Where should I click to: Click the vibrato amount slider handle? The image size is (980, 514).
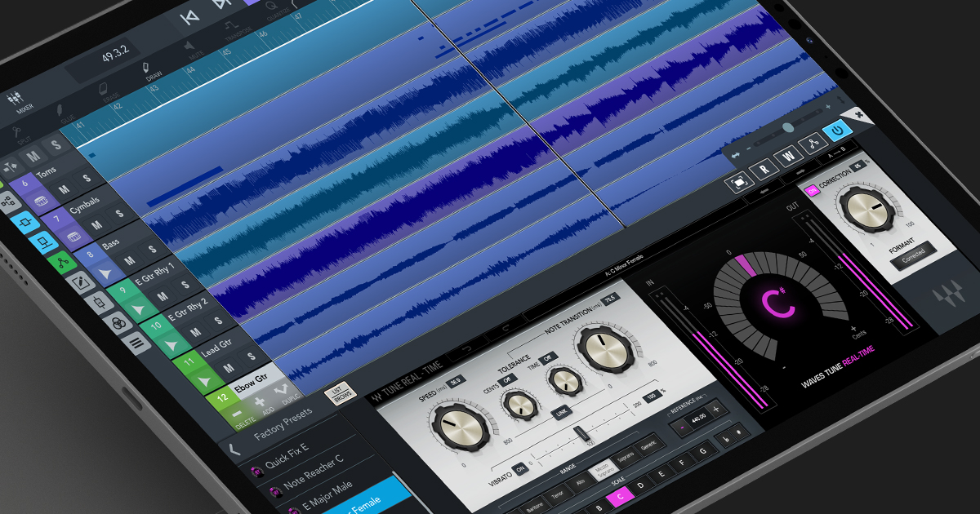[580, 433]
